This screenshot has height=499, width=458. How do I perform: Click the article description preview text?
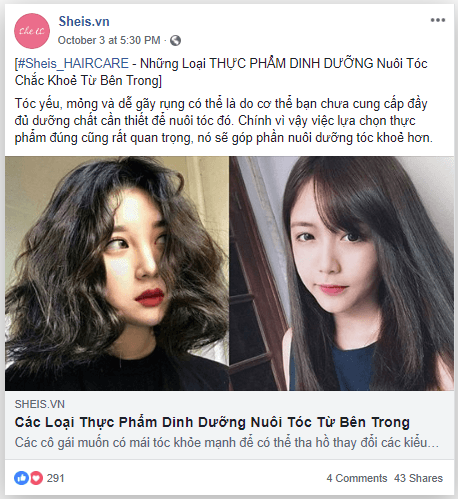227,443
